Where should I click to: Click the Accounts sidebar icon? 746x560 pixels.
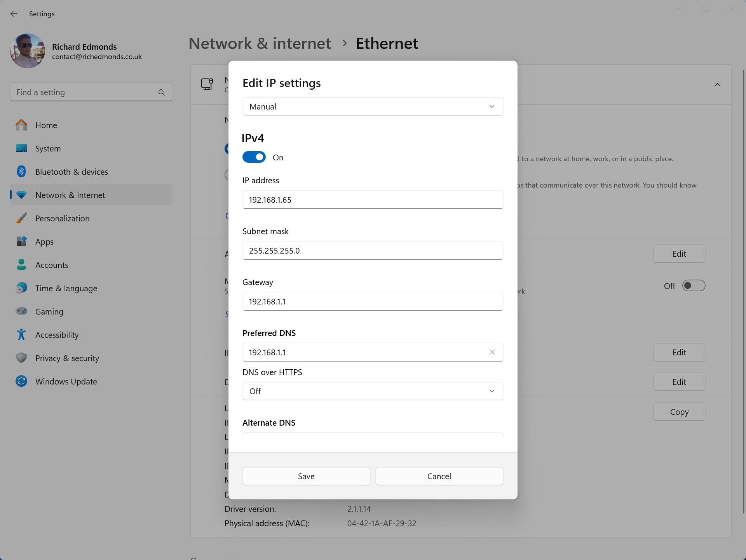coord(22,265)
